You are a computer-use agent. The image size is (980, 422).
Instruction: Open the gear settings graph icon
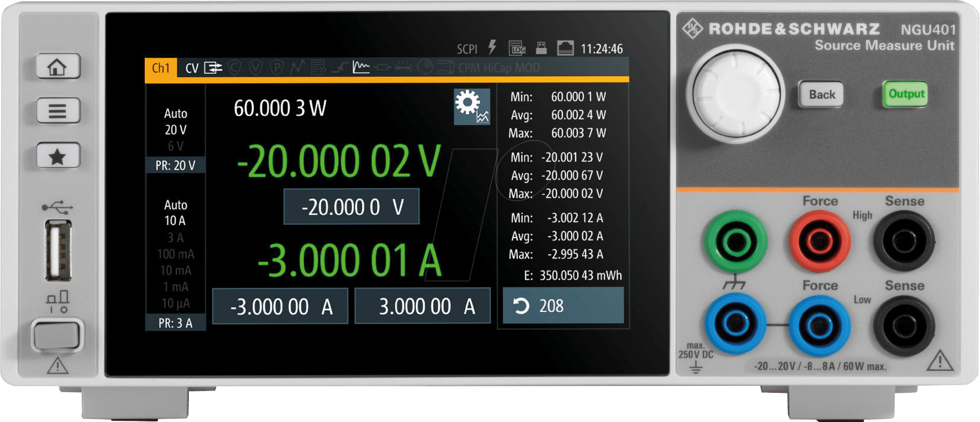pos(472,106)
